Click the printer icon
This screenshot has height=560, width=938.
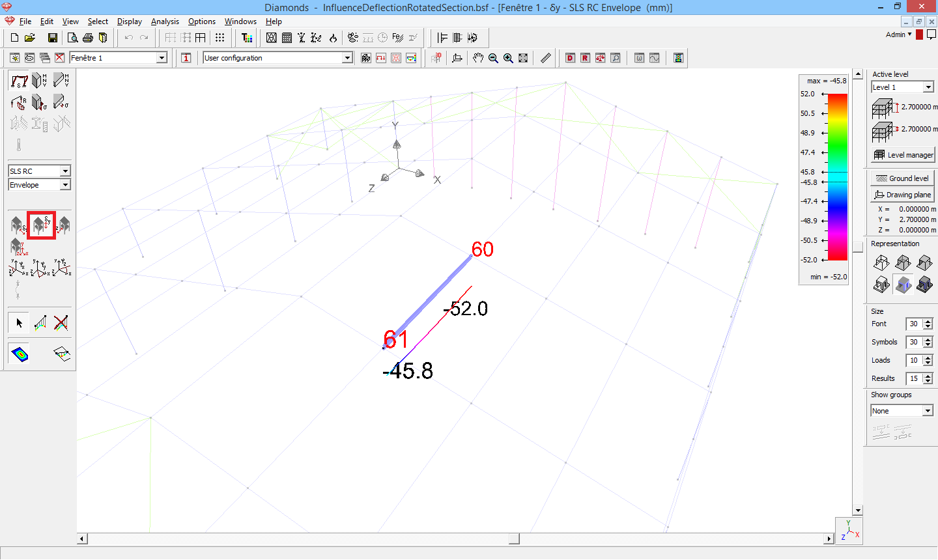click(87, 38)
